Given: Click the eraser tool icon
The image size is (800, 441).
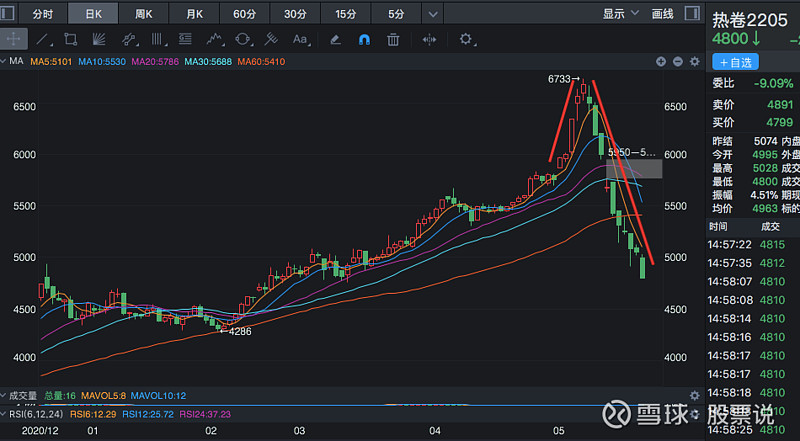Looking at the screenshot, I should pyautogui.click(x=336, y=39).
